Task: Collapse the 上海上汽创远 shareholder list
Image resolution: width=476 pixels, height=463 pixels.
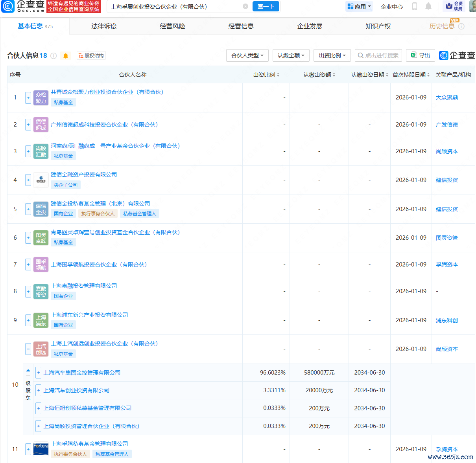Action: click(x=28, y=349)
